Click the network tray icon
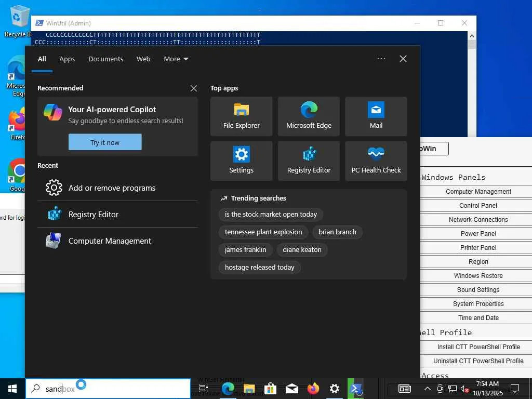The width and height of the screenshot is (532, 399). coord(453,389)
